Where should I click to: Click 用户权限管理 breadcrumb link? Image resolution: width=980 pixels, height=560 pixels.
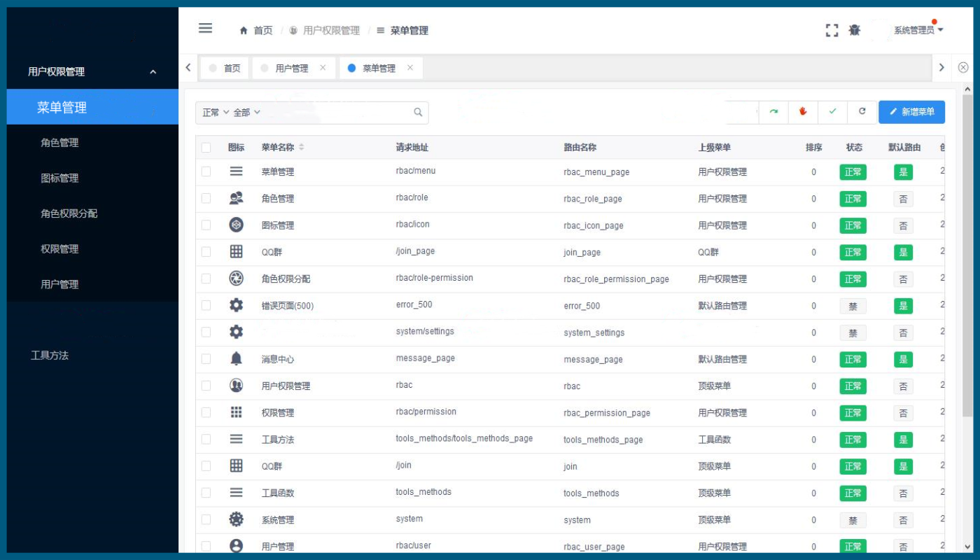[x=331, y=31]
